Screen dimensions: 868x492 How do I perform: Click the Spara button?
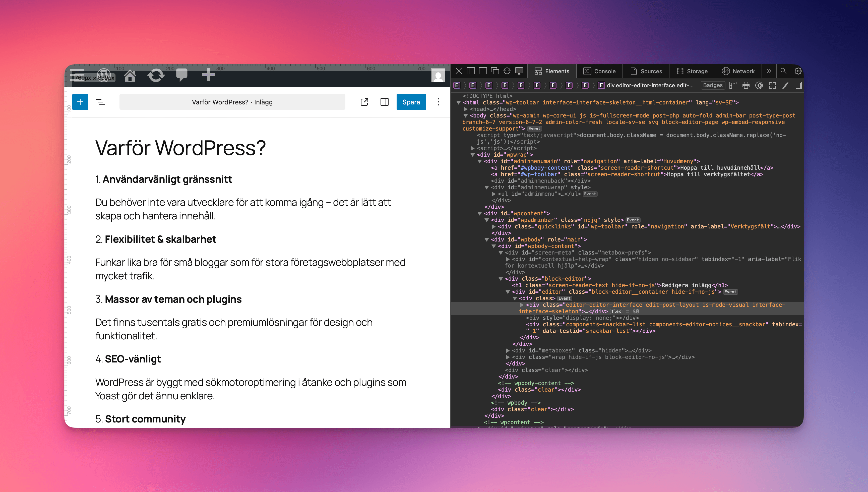tap(411, 102)
